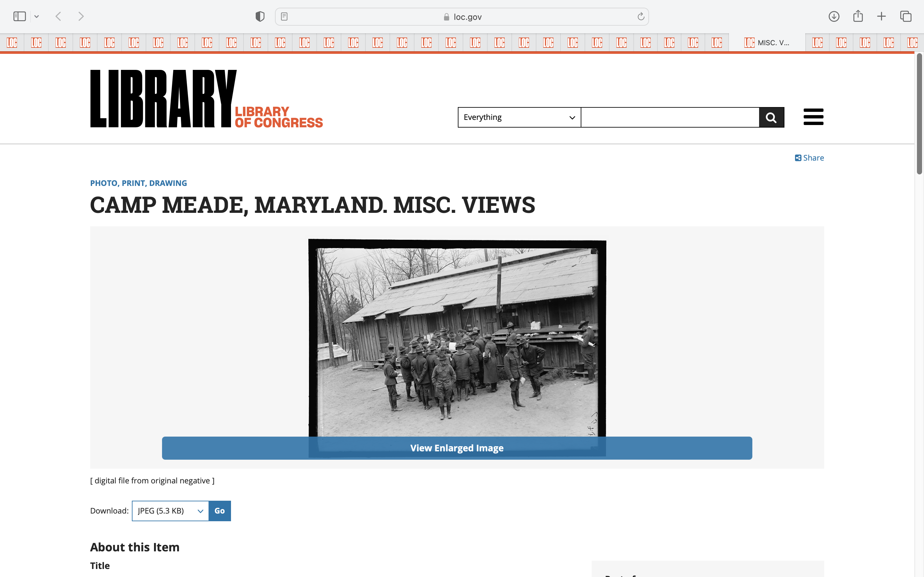Open the privacy shield icon

tap(260, 16)
